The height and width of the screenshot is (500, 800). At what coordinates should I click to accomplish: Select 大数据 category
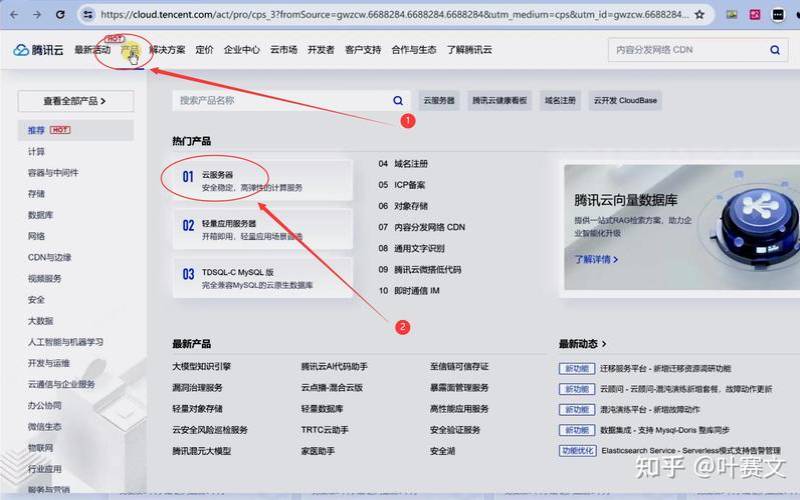click(40, 321)
